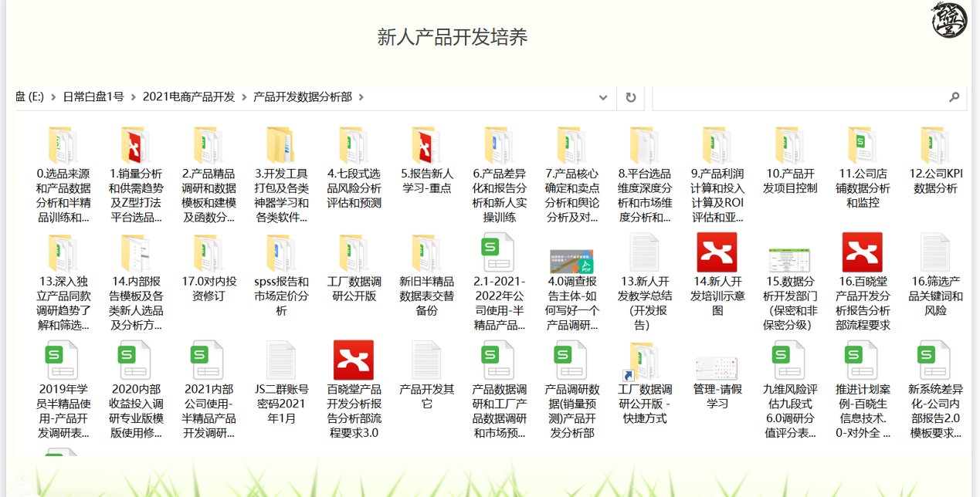Open folder 5.报告新人学习-重点
Image resolution: width=980 pixels, height=497 pixels.
pyautogui.click(x=426, y=161)
